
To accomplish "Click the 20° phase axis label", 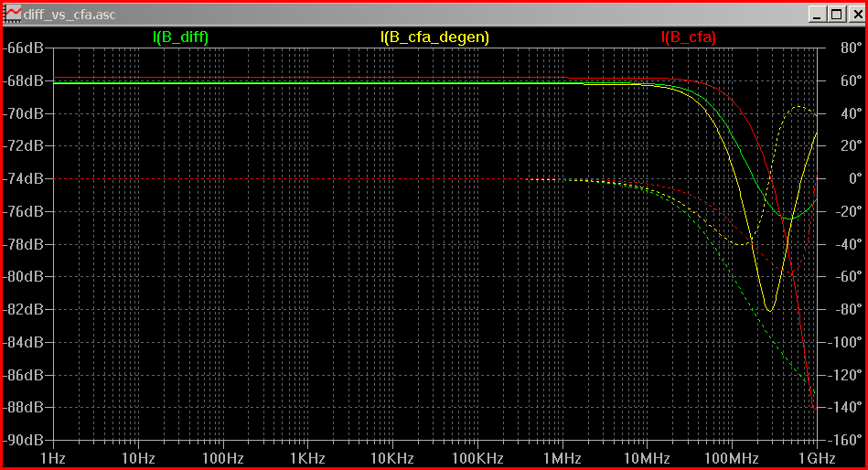I will [x=851, y=146].
